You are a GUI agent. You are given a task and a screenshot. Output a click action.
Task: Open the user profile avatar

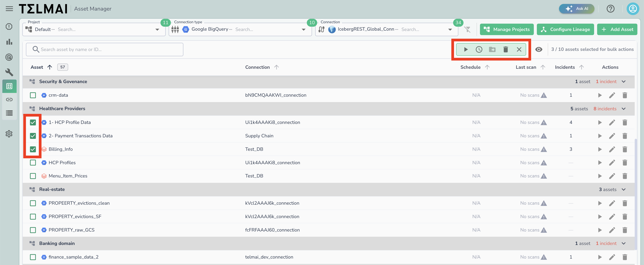633,9
